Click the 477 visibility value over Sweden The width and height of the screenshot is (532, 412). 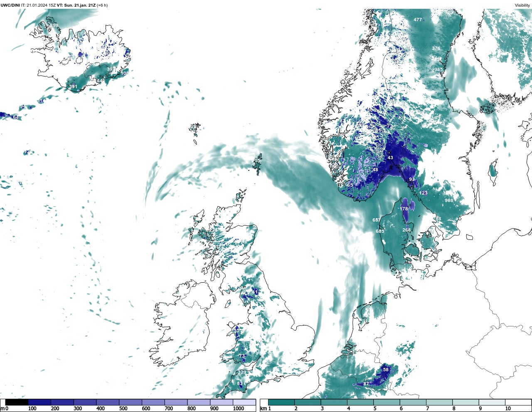418,20
